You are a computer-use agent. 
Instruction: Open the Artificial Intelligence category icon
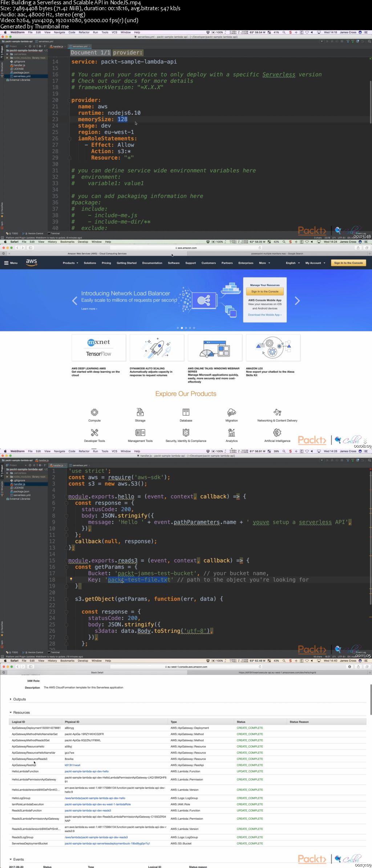(x=278, y=432)
